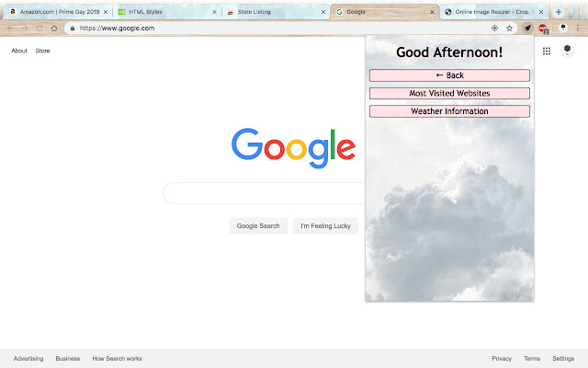Switch to the Store Listing tab
This screenshot has width=588, height=368.
tap(276, 12)
